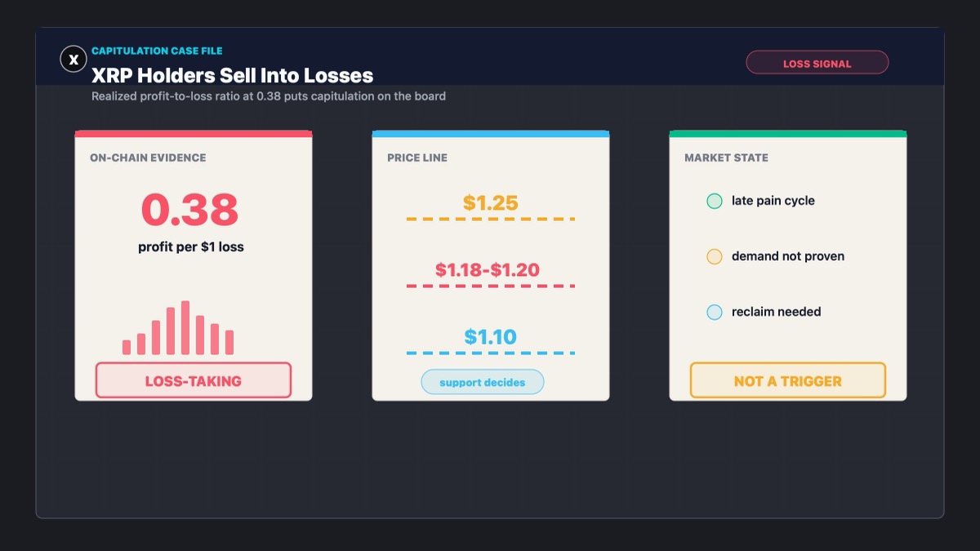Click the XRP Holders Sell Into Losses title
Image resolution: width=980 pixels, height=551 pixels.
(232, 75)
